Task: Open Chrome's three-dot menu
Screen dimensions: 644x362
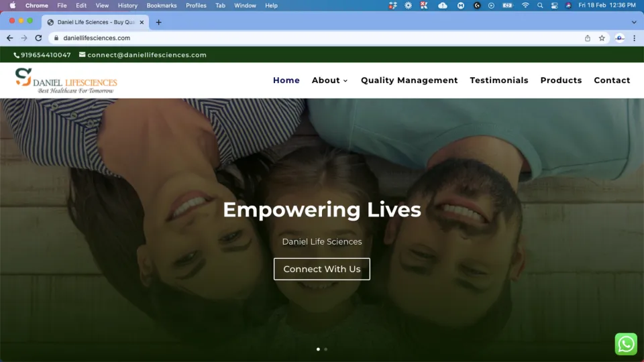Action: click(x=634, y=38)
